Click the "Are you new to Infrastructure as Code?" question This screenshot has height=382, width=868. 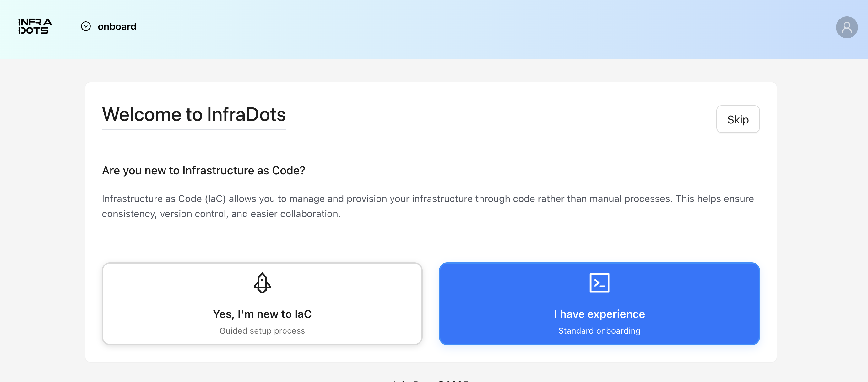(x=203, y=171)
